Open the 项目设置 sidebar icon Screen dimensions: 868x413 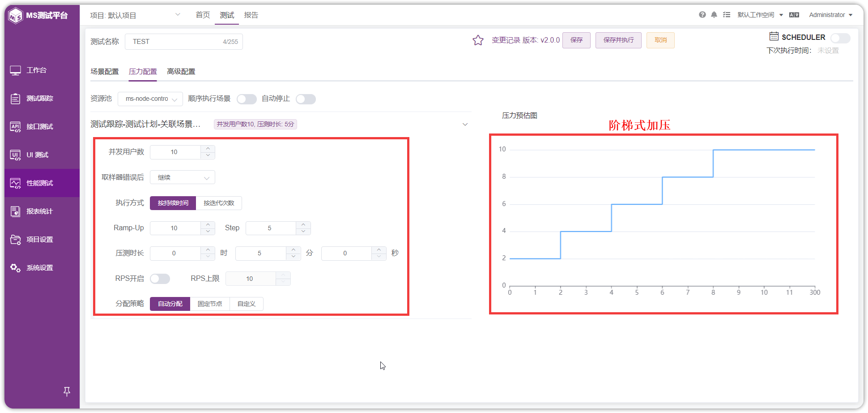coord(15,240)
